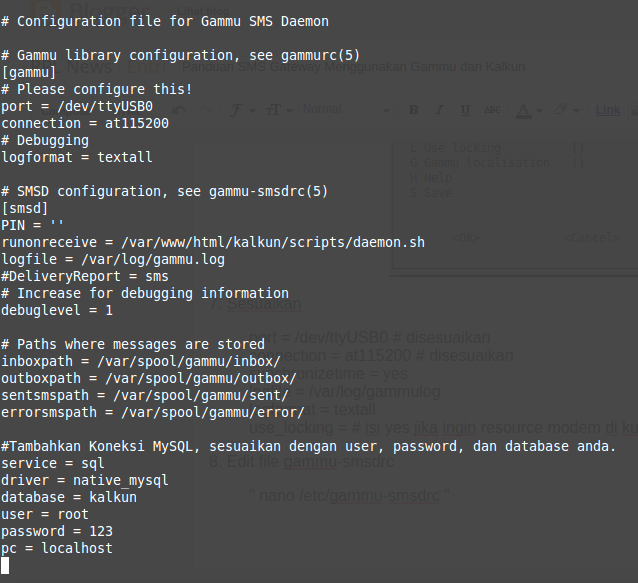Toggle Underline formatting in the faded toolbar
Image resolution: width=638 pixels, height=583 pixels.
click(463, 110)
